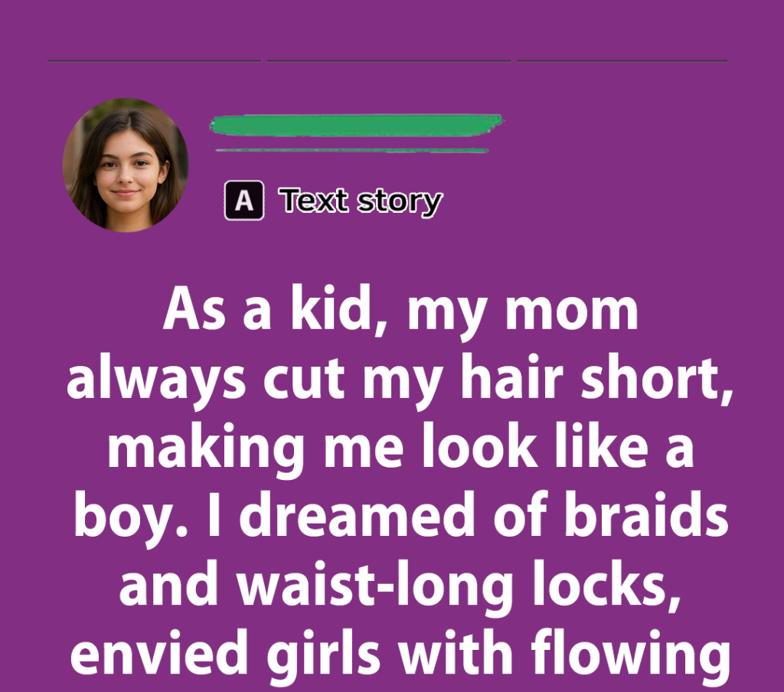Tap the "Text story" label
This screenshot has height=692, width=784.
click(361, 201)
